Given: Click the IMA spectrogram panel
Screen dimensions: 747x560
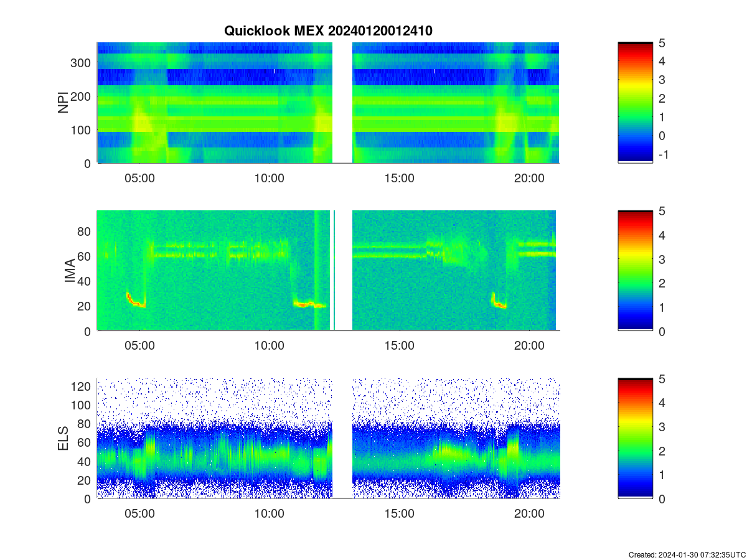Looking at the screenshot, I should [328, 270].
